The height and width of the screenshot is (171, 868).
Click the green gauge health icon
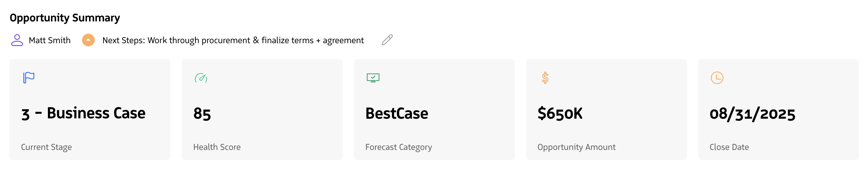tap(201, 78)
